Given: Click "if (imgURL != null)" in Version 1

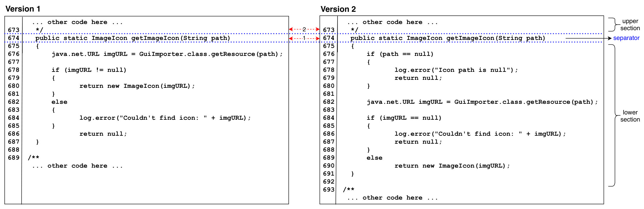Looking at the screenshot, I should 89,70.
